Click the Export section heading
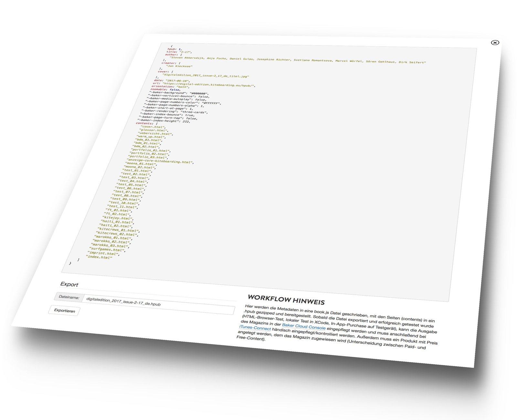Viewport: 517px width, 420px height. (69, 284)
